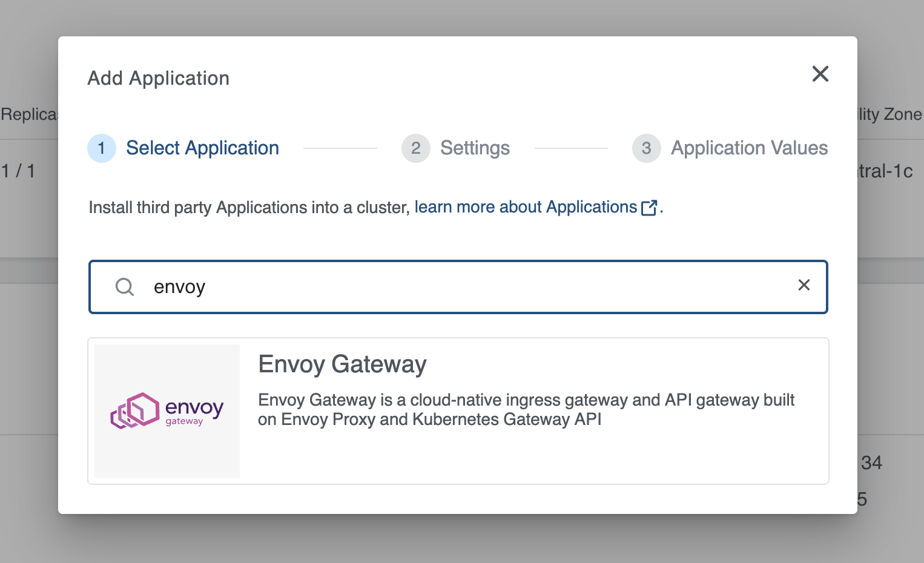This screenshot has height=563, width=924.
Task: Open the Application Values step
Action: [x=749, y=148]
